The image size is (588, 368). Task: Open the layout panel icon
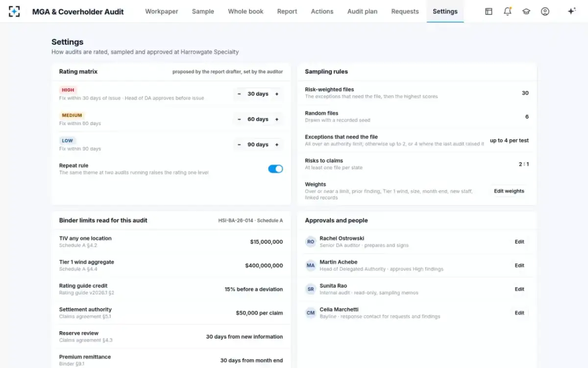489,11
